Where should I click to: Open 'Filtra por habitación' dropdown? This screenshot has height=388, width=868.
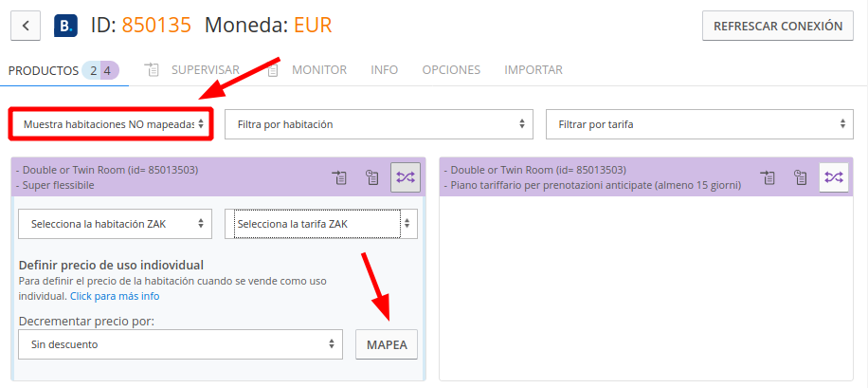coord(379,124)
